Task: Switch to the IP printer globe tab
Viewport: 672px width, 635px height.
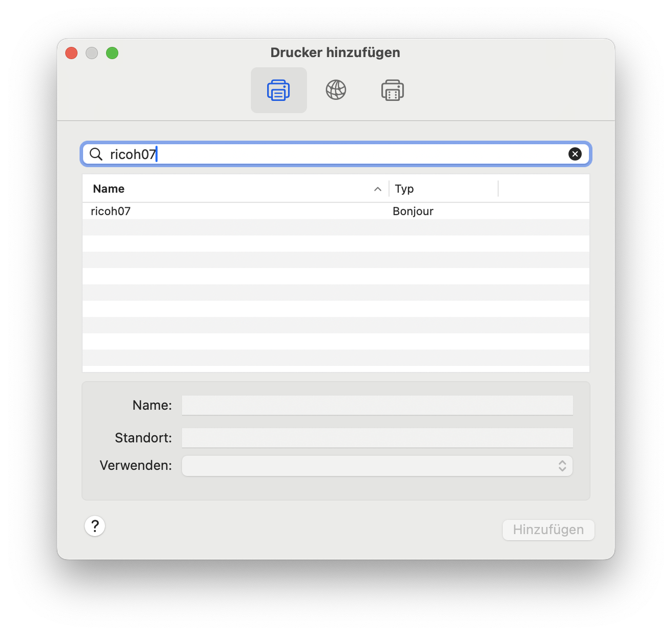Action: tap(336, 90)
